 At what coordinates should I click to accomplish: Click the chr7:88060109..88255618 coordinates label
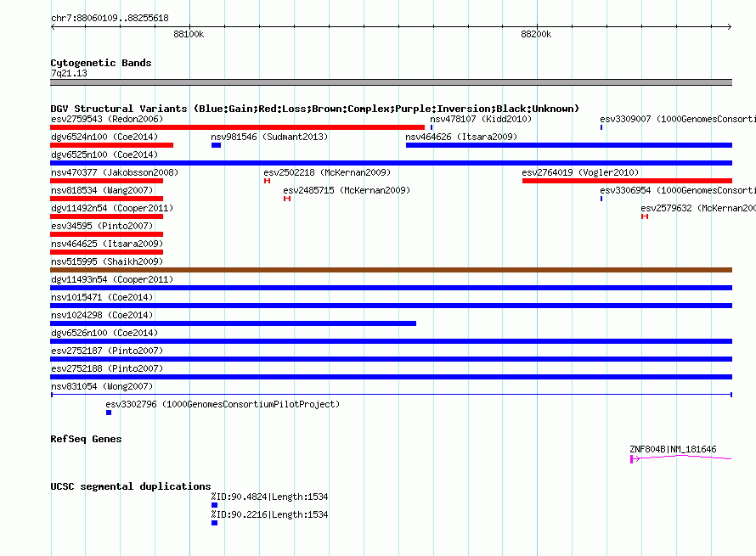point(110,18)
